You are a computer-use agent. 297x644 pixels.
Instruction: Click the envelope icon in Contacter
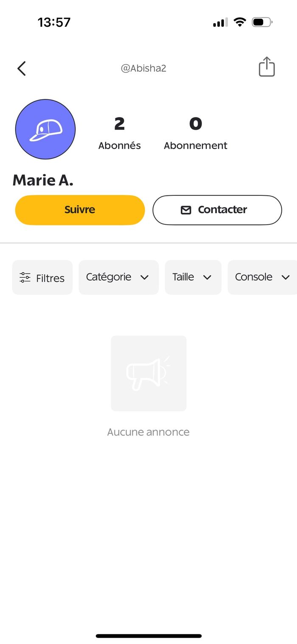[x=186, y=210]
